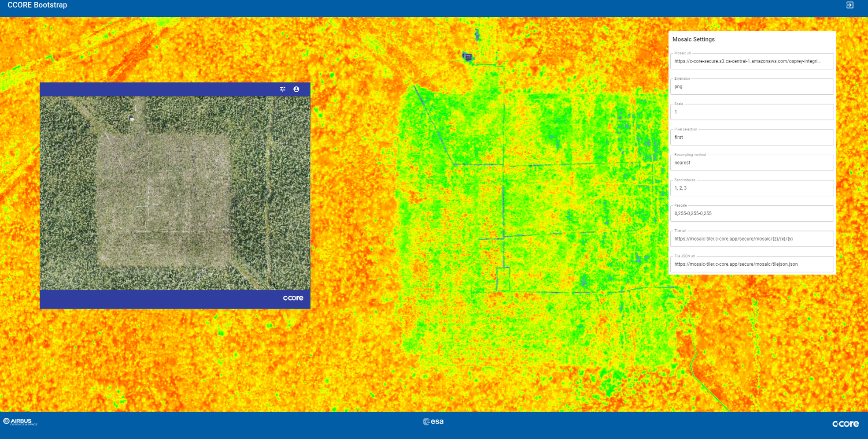This screenshot has height=439, width=868.
Task: Click the C-CORE logo on the inset map
Action: 293,298
